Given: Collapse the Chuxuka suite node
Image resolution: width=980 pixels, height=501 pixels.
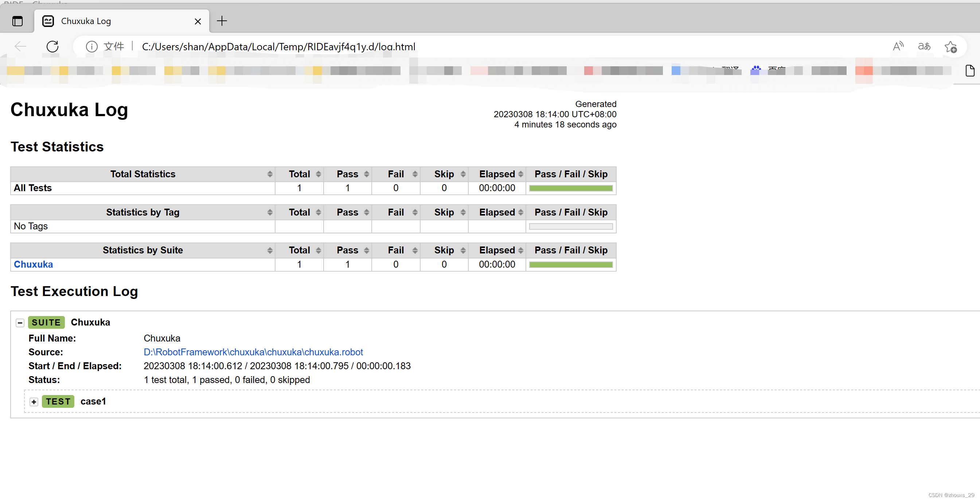Looking at the screenshot, I should click(20, 323).
